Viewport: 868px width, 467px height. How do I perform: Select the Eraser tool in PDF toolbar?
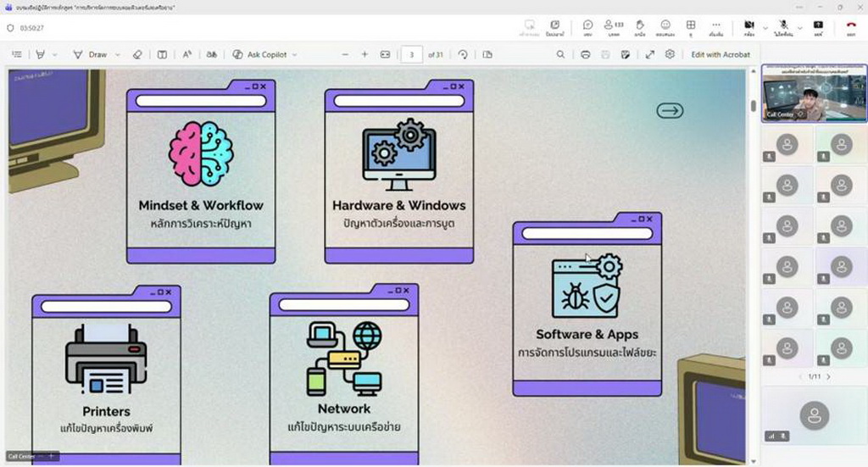click(138, 54)
